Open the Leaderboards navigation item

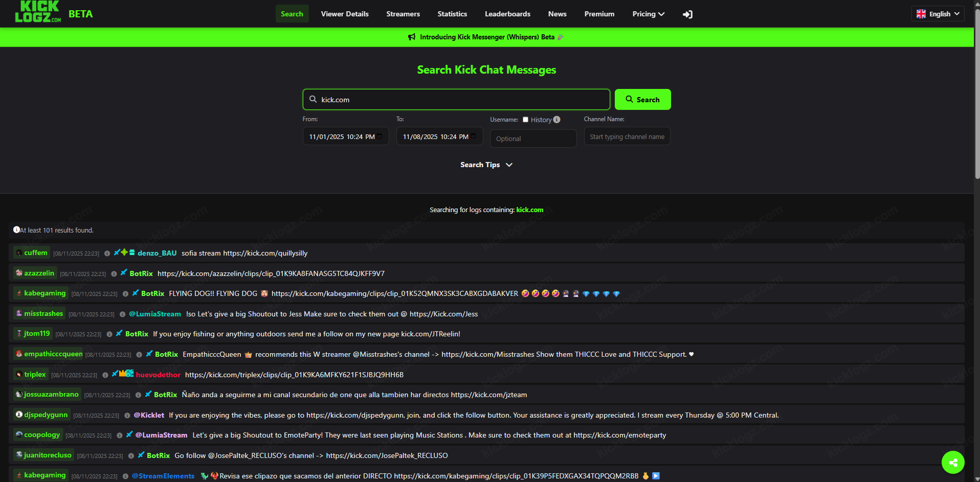tap(507, 14)
